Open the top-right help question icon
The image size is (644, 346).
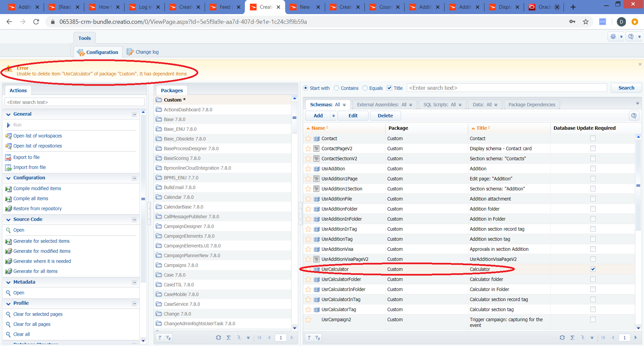[631, 37]
